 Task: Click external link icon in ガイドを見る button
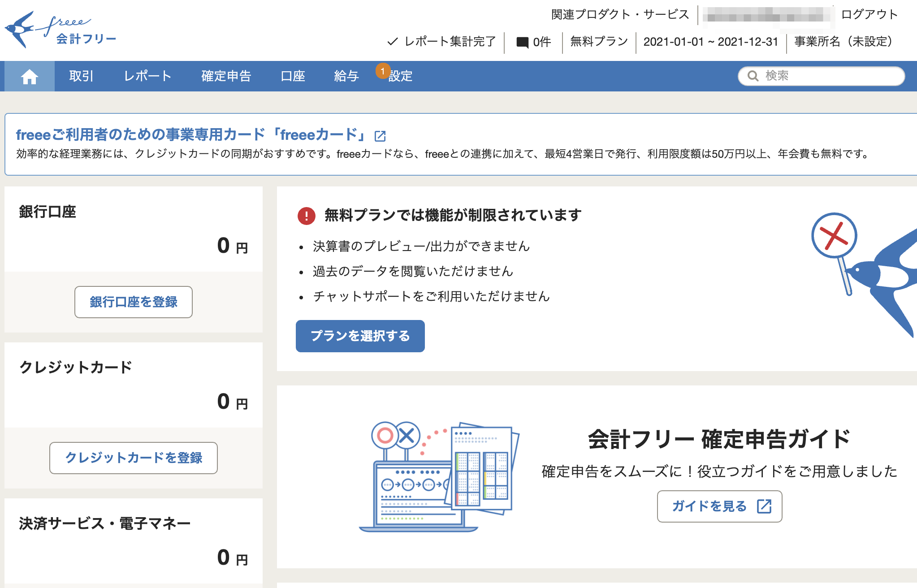(x=764, y=506)
